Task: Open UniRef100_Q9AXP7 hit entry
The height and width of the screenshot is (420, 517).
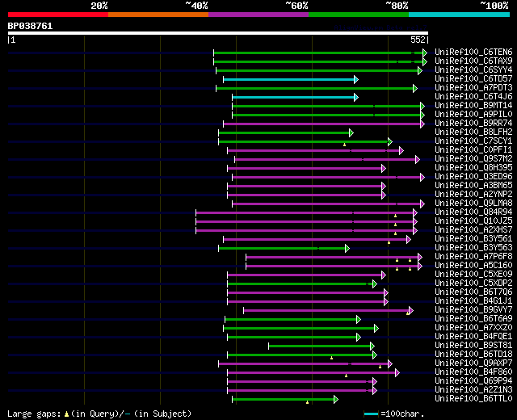Action: (x=473, y=363)
